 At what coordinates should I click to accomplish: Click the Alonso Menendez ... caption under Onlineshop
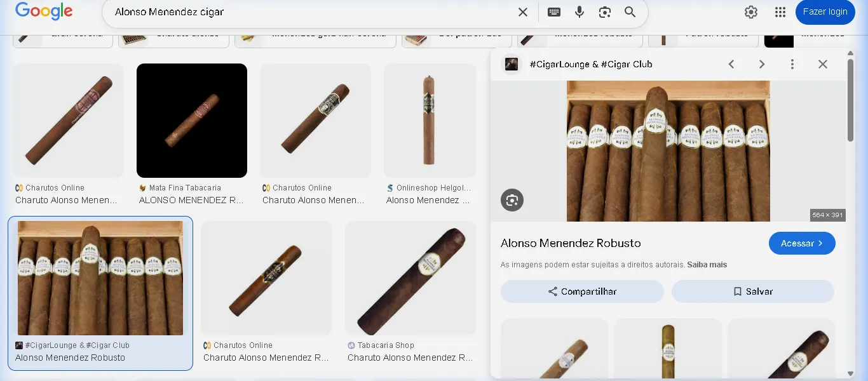(x=428, y=200)
